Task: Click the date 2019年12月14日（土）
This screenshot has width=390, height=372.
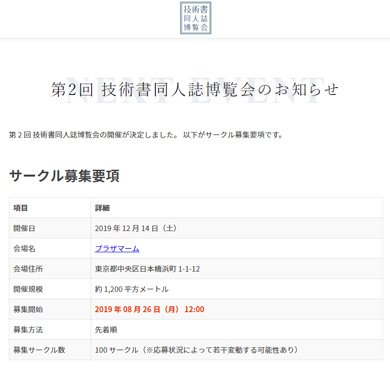Action: 136,228
